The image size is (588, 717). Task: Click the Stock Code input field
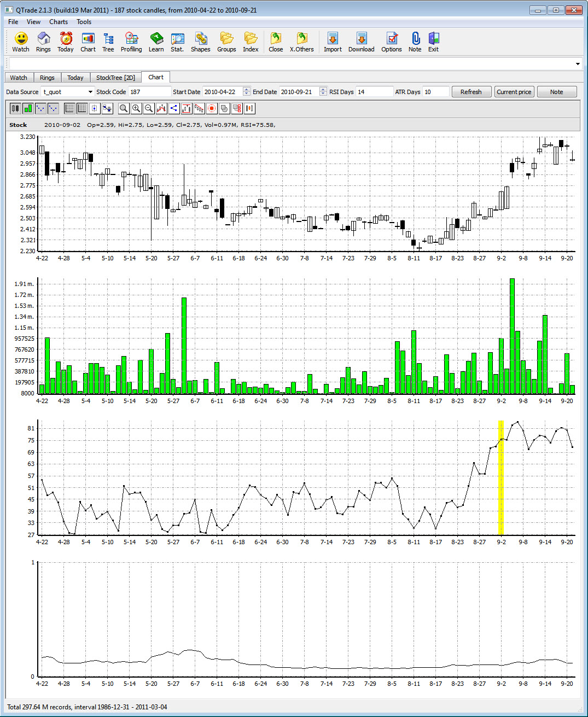tap(149, 92)
